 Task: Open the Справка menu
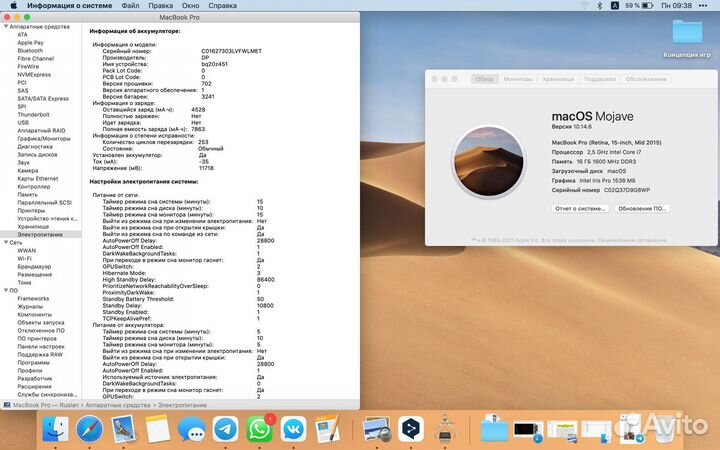tap(222, 6)
